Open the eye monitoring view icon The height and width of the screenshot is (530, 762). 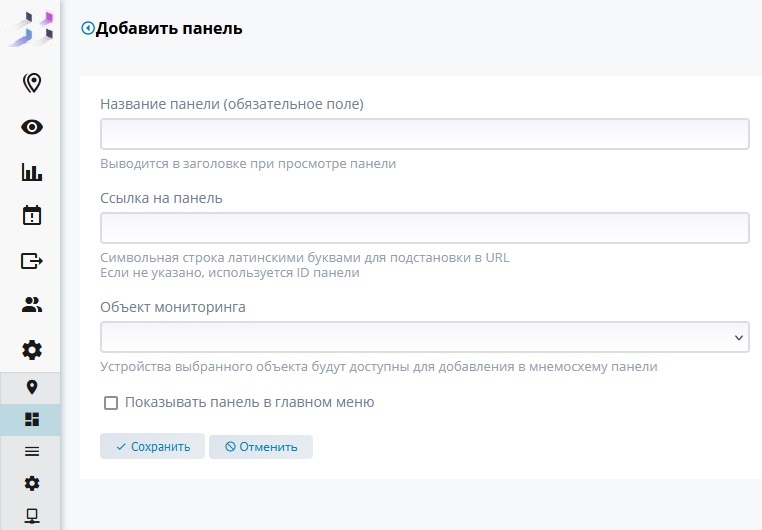(x=32, y=127)
